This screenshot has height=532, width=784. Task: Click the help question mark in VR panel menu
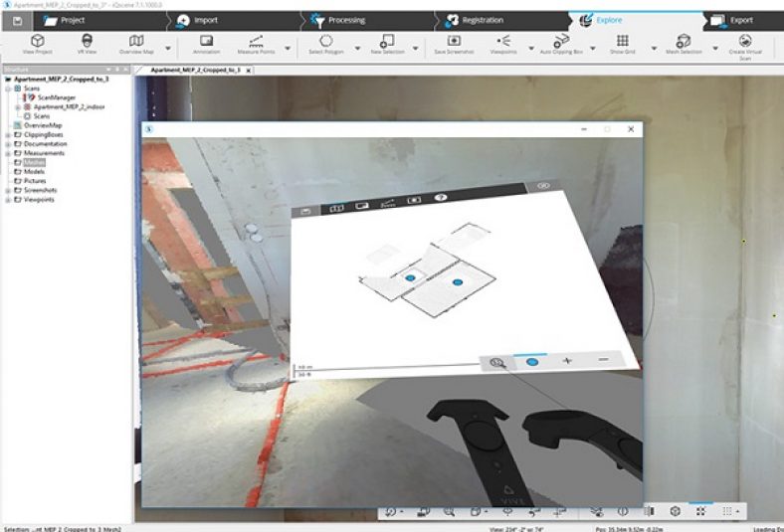click(x=440, y=197)
